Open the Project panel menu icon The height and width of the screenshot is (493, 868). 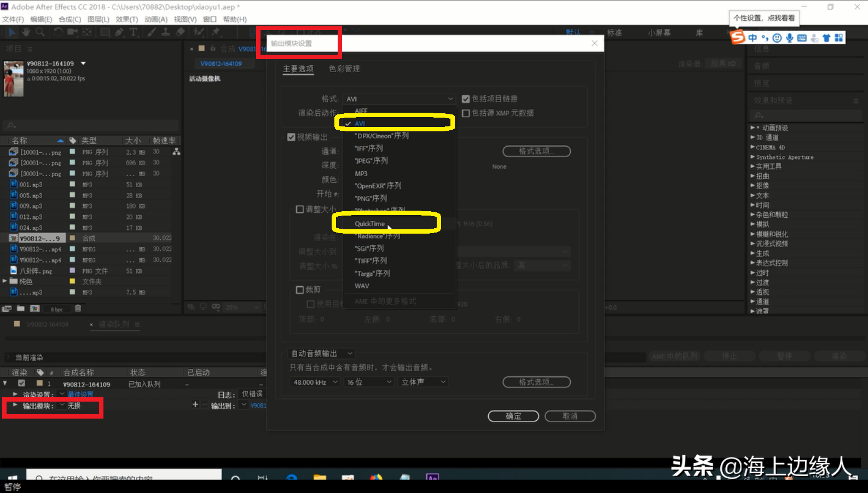click(x=30, y=49)
